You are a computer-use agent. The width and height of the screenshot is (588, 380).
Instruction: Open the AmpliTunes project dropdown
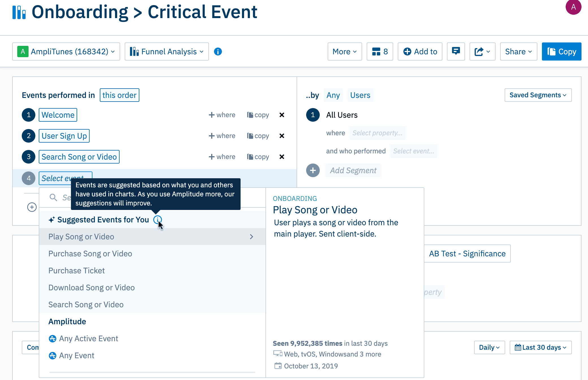pos(66,51)
